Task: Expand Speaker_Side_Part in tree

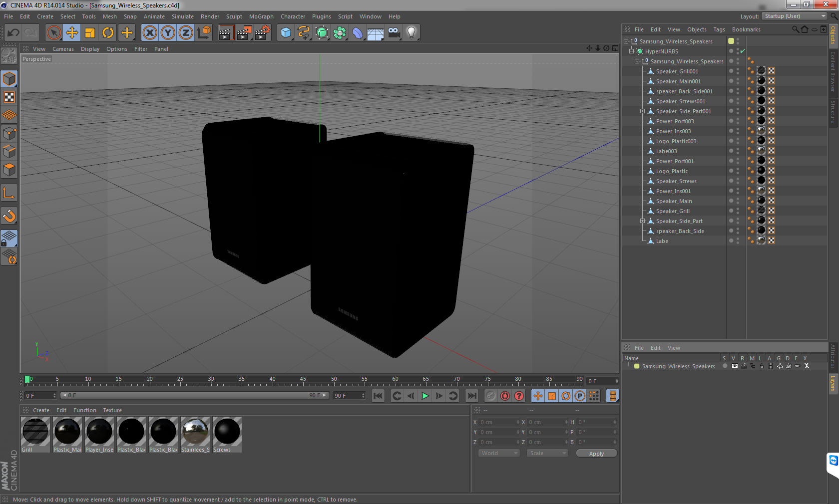Action: coord(643,221)
